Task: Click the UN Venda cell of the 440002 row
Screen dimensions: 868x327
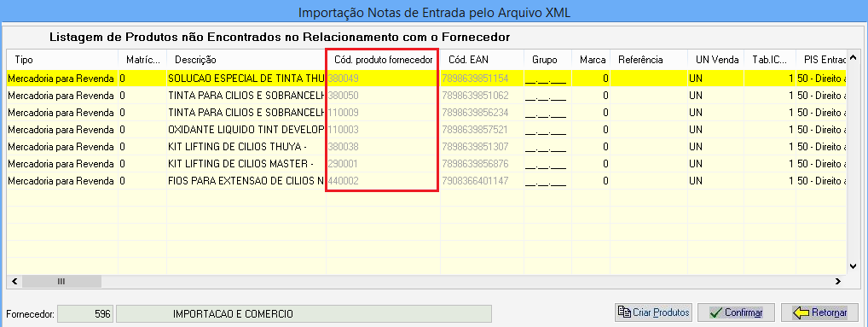Action: point(715,181)
